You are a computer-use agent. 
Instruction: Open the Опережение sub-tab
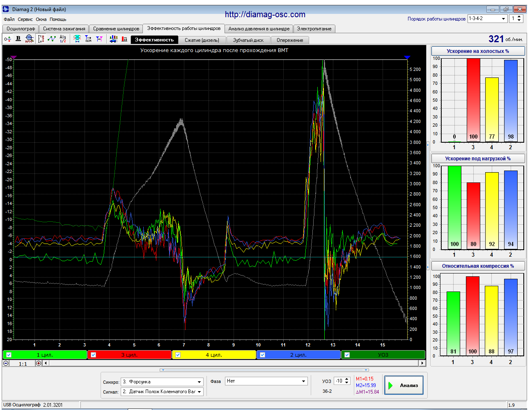click(x=290, y=40)
